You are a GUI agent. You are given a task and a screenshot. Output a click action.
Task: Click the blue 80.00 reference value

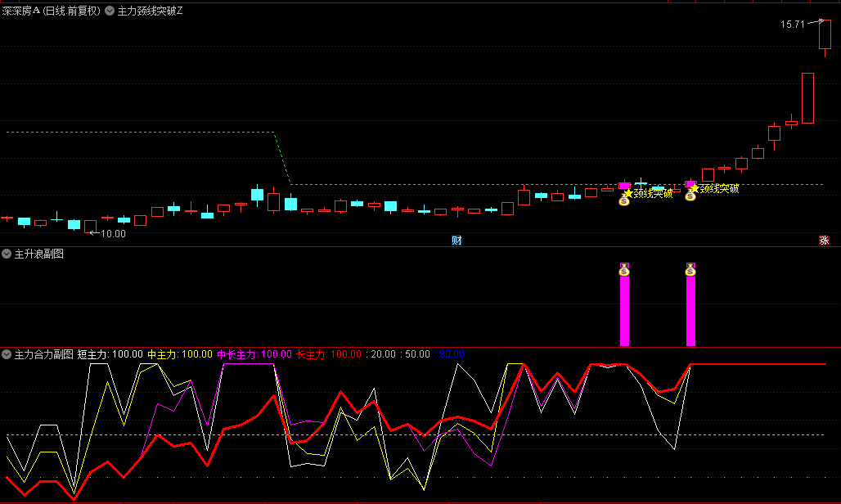click(x=452, y=354)
